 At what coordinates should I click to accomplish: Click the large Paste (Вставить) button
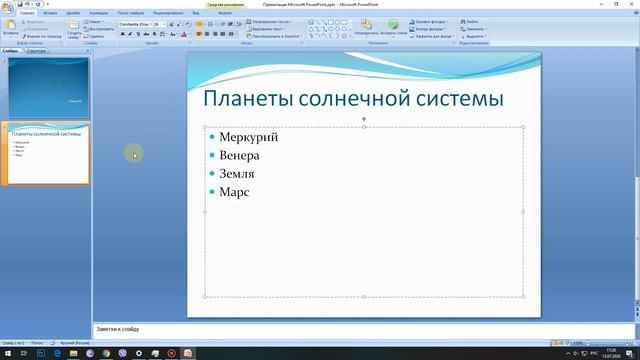(x=11, y=28)
